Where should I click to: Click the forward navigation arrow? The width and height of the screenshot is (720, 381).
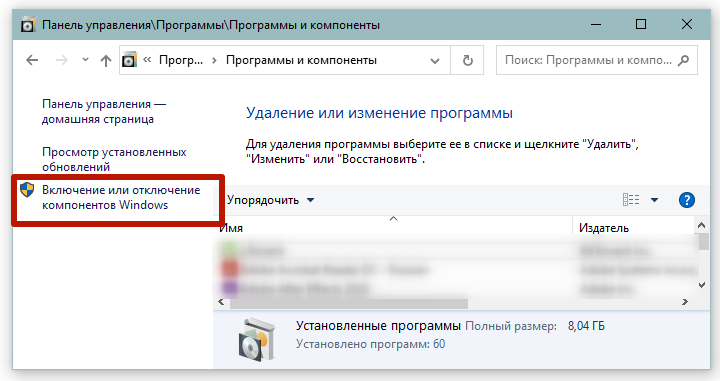point(62,60)
